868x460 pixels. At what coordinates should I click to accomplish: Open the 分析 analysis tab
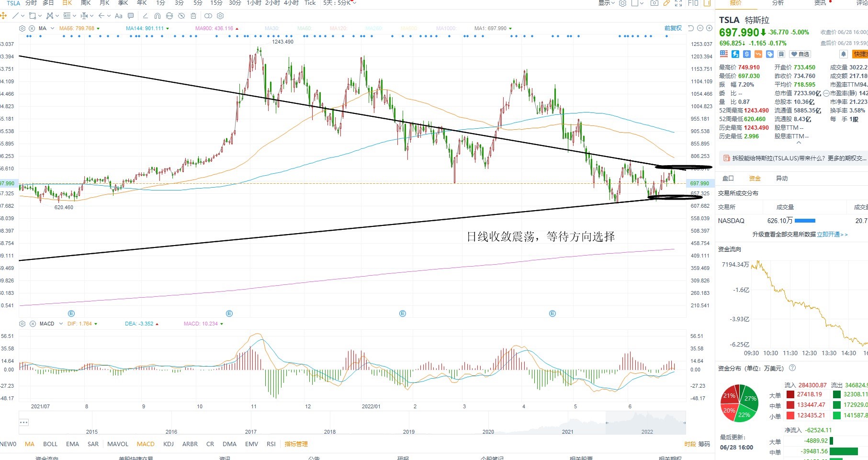tap(778, 3)
